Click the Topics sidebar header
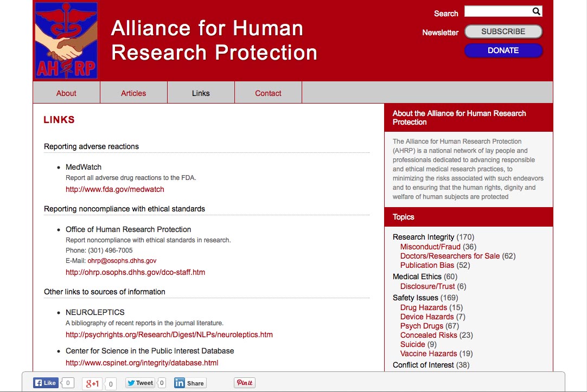 tap(469, 217)
